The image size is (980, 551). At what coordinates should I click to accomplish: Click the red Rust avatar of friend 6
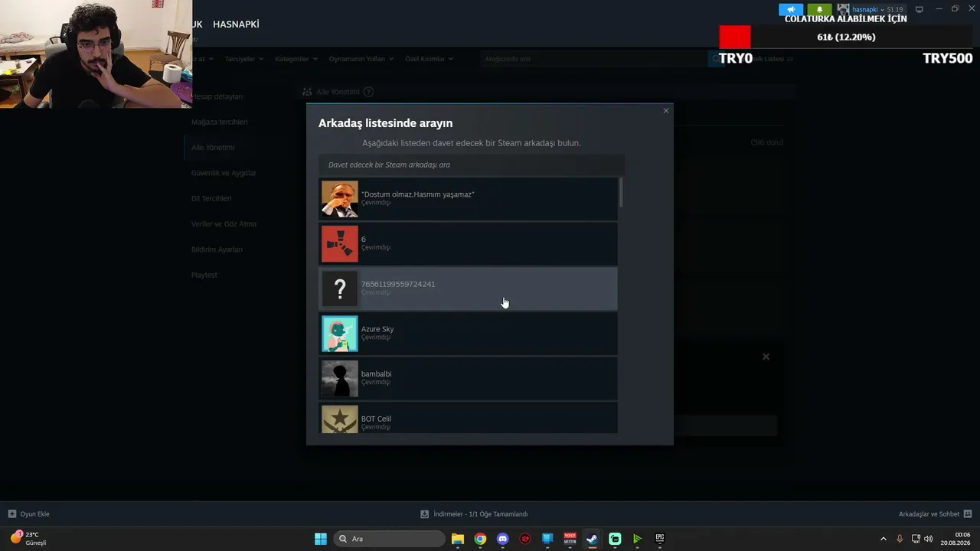(x=339, y=244)
